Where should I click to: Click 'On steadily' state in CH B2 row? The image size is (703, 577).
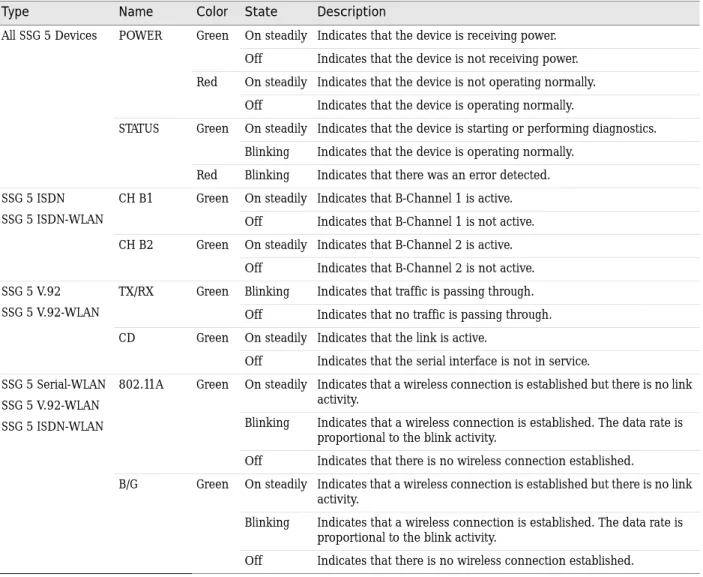pos(276,245)
